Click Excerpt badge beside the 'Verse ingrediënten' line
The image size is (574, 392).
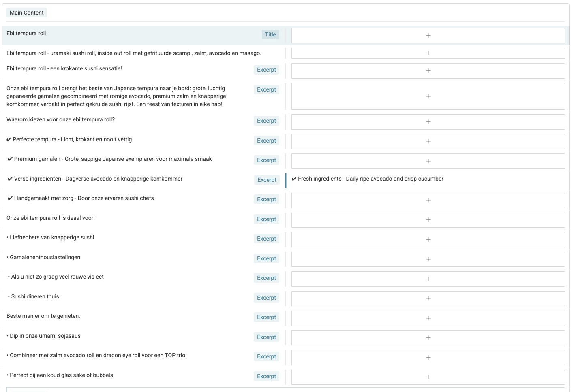tap(267, 180)
